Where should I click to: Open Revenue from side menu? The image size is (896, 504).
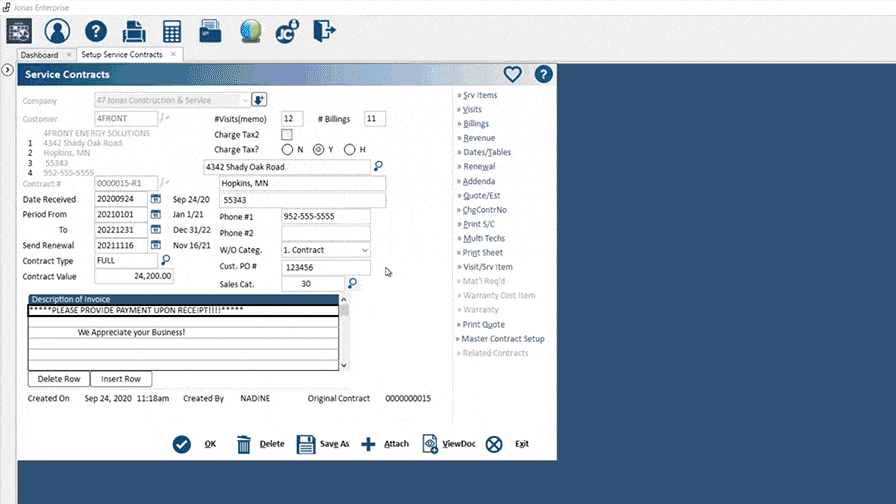479,138
